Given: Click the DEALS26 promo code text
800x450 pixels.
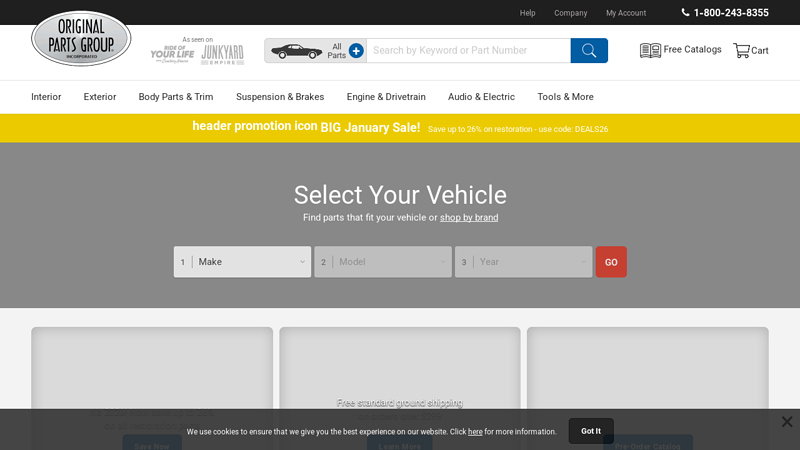Looking at the screenshot, I should coord(591,129).
